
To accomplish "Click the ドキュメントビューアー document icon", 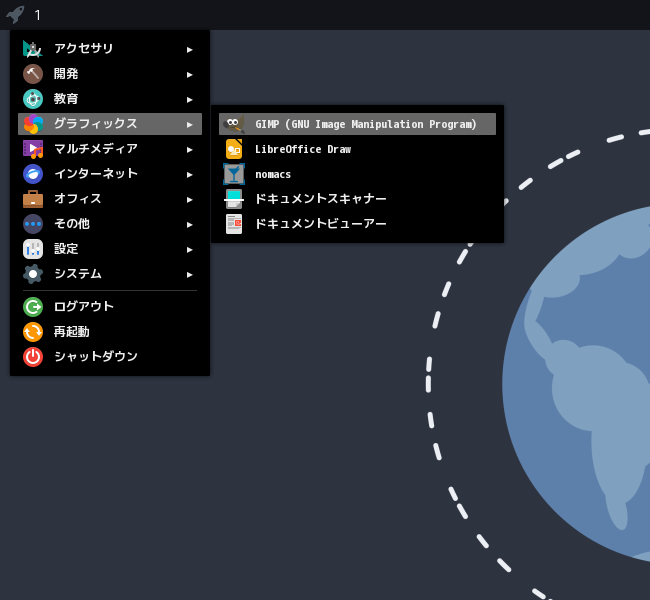I will click(234, 224).
